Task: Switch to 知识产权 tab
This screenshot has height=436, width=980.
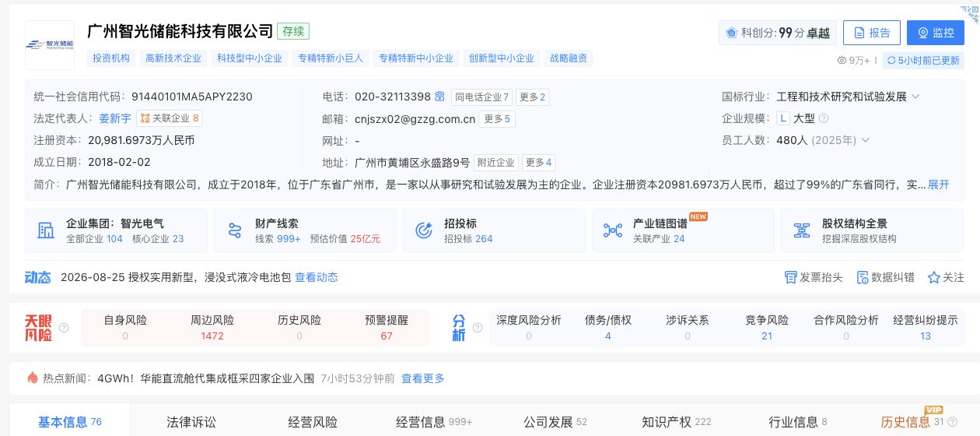Action: pyautogui.click(x=677, y=422)
